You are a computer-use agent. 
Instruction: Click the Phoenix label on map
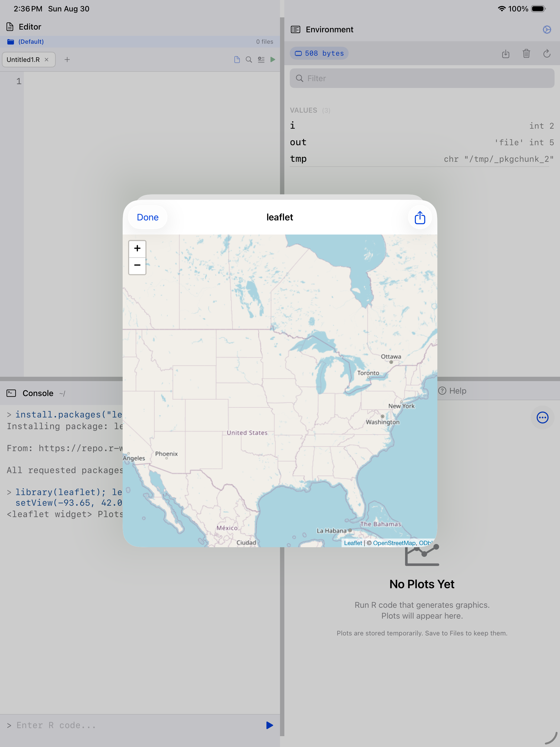pyautogui.click(x=166, y=454)
